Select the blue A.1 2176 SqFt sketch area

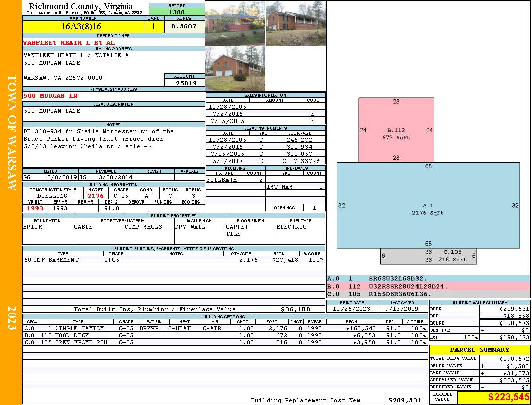[x=428, y=206]
